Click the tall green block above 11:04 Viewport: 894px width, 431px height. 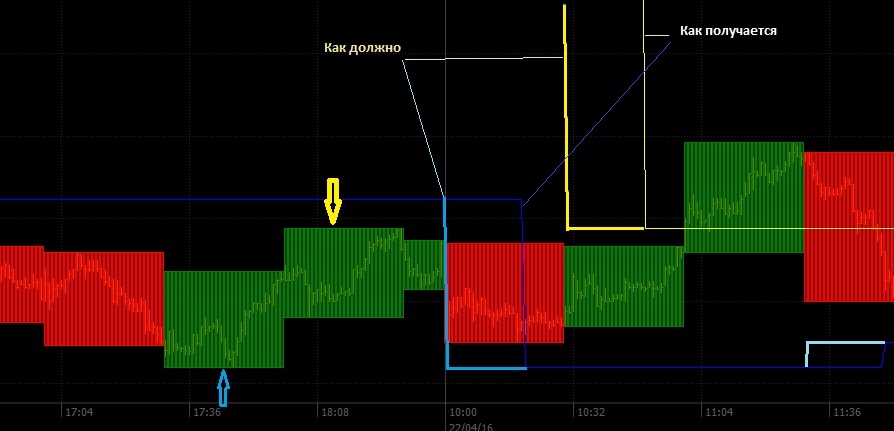tap(743, 196)
